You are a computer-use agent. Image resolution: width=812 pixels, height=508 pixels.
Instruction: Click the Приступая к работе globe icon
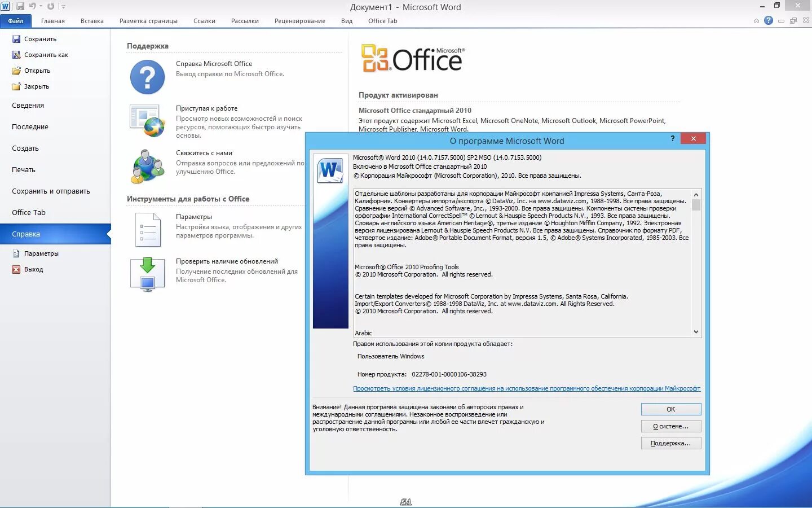click(148, 121)
